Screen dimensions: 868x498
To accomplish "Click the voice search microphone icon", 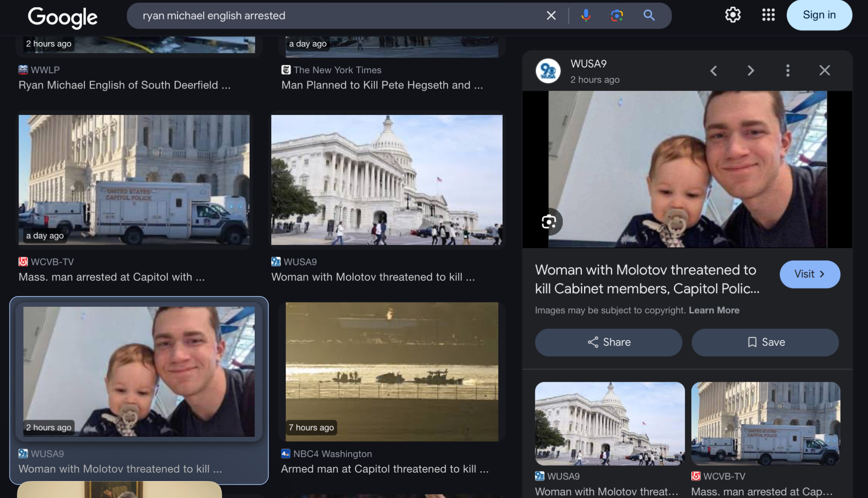I will [586, 16].
